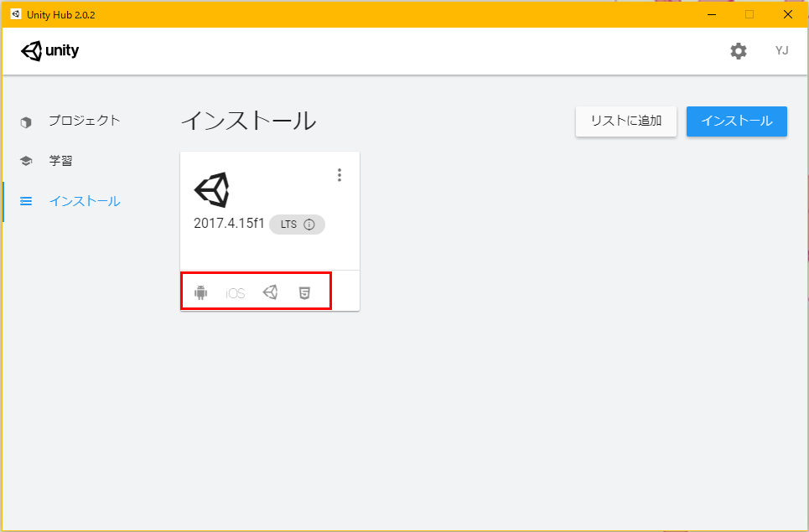Close the Unity Hub window
Screen dimensions: 809x532
(x=788, y=14)
